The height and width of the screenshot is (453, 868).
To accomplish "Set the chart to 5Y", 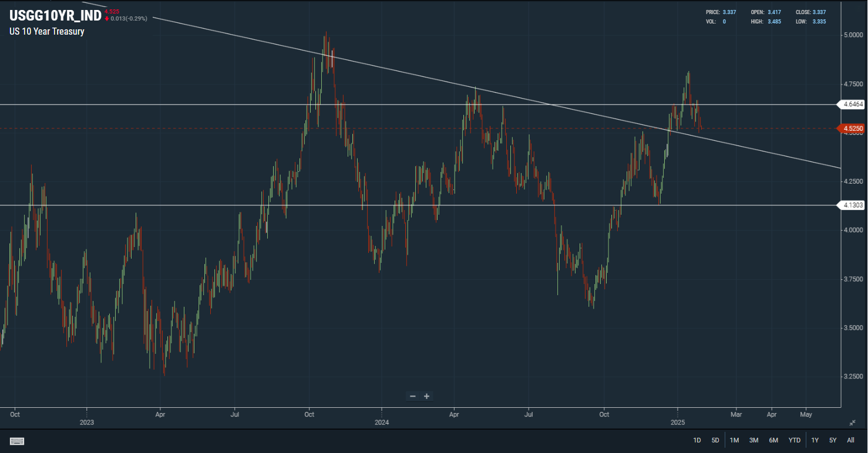I will (833, 440).
